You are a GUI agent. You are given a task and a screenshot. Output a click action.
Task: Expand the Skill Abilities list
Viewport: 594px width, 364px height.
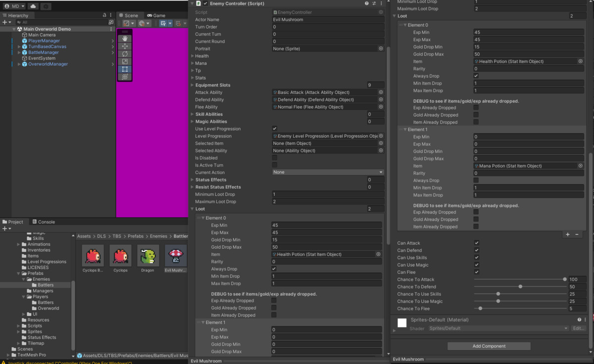click(x=192, y=114)
